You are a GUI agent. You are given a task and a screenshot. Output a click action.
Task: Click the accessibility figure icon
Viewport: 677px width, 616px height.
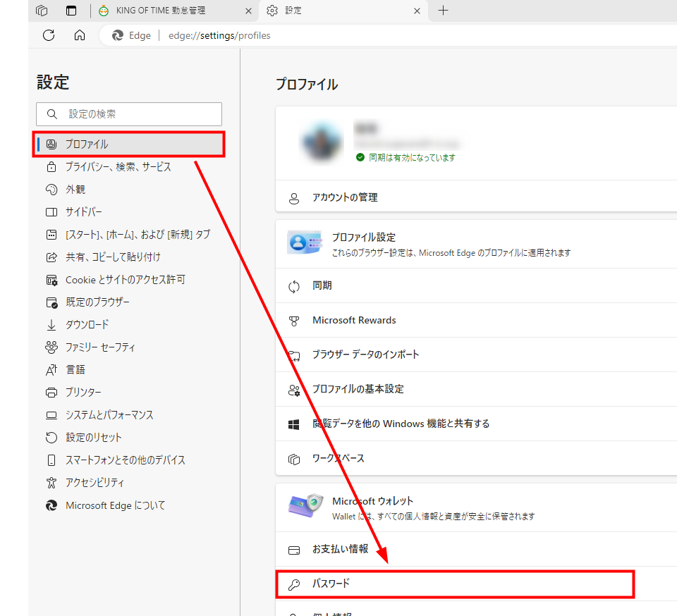(51, 483)
